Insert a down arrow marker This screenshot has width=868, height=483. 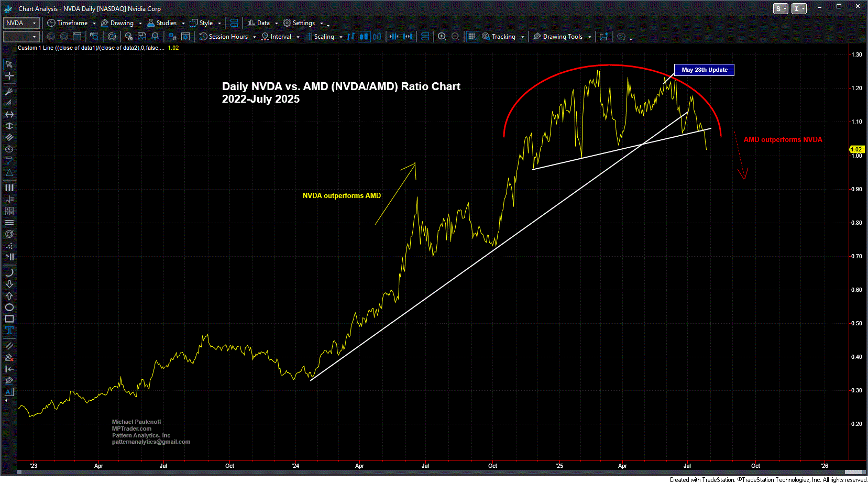[x=9, y=284]
